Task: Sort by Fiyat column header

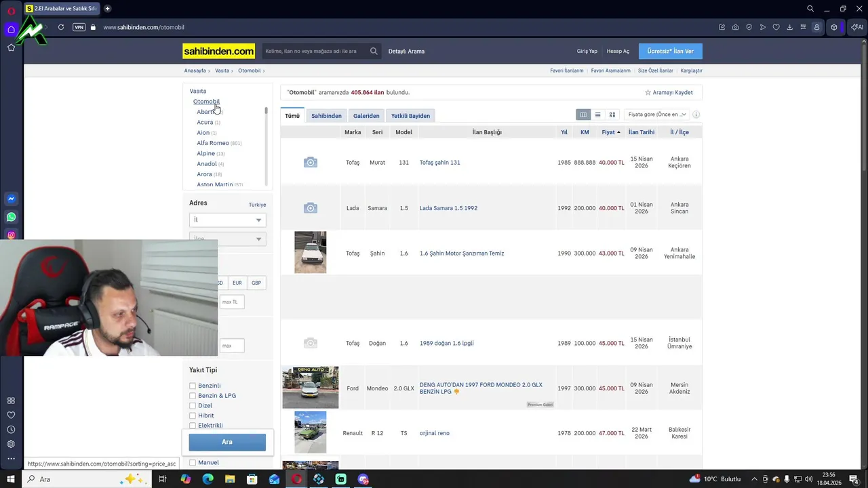Action: tap(610, 132)
